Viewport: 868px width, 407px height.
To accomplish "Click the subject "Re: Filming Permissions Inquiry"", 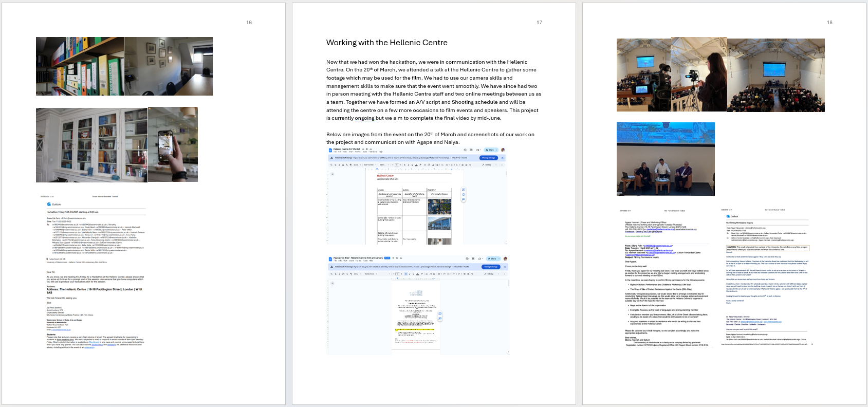I will coord(740,223).
